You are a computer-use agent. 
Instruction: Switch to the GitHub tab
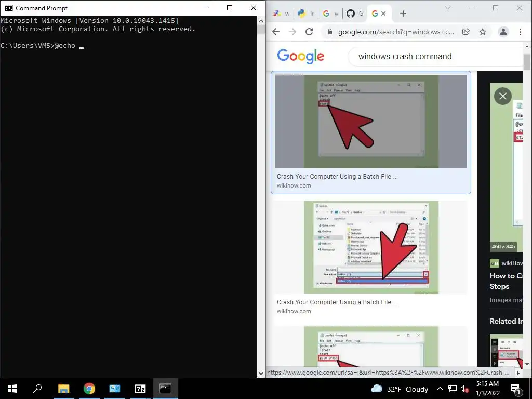point(355,14)
